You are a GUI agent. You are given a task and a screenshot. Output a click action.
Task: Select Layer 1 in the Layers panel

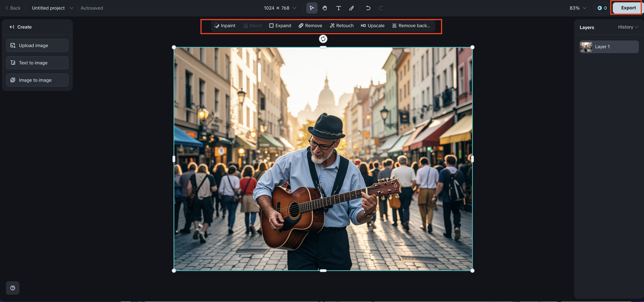[x=609, y=47]
